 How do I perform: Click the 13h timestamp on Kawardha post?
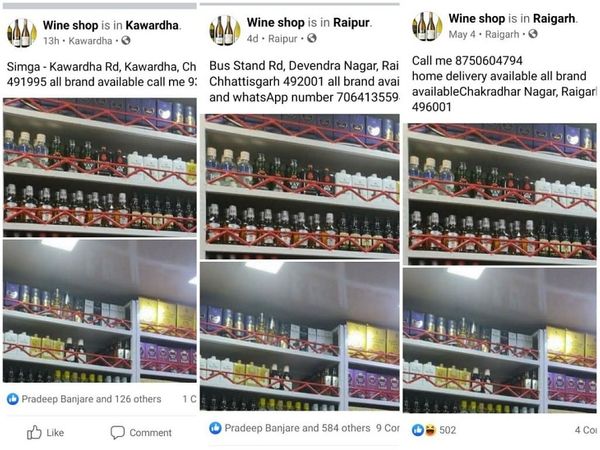point(51,41)
